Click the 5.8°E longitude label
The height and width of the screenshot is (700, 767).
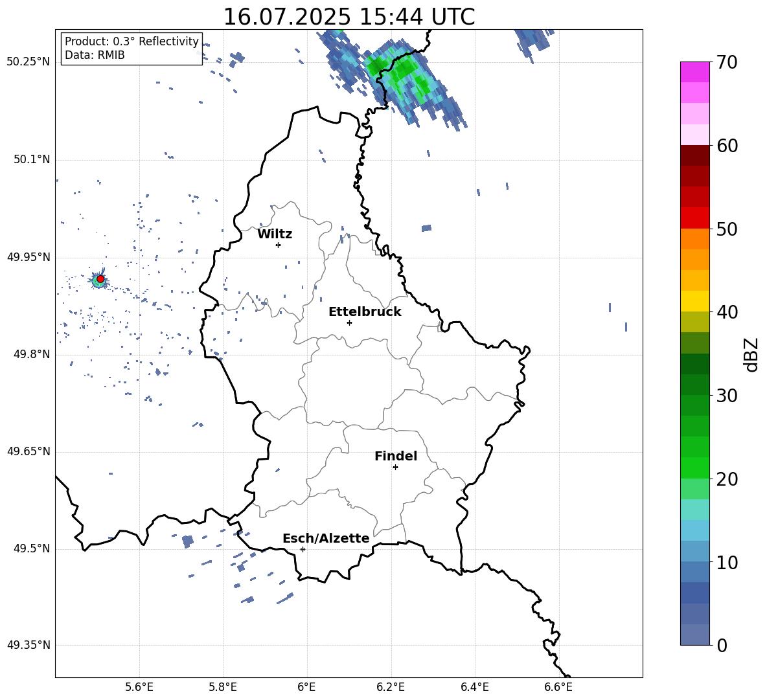[223, 687]
